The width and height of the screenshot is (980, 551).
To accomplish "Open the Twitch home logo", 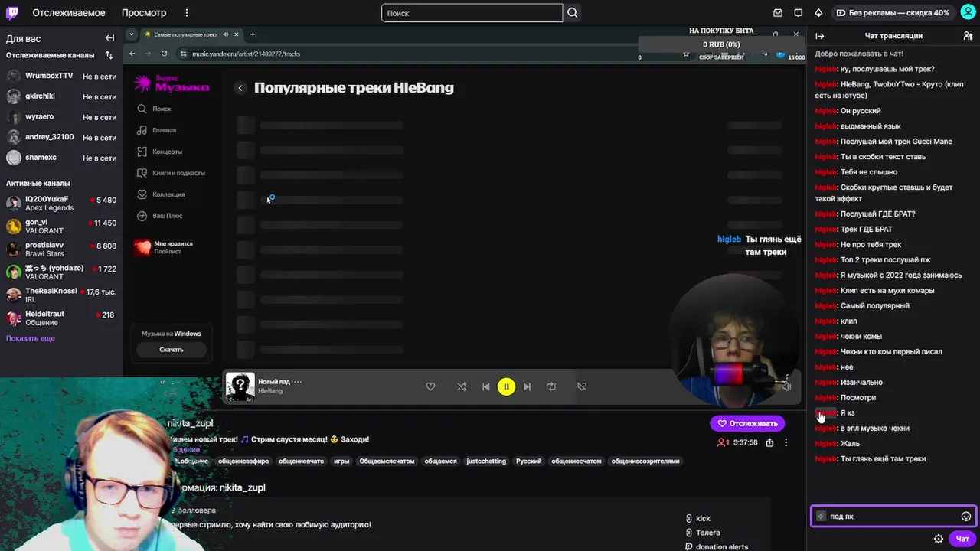I will (x=13, y=13).
